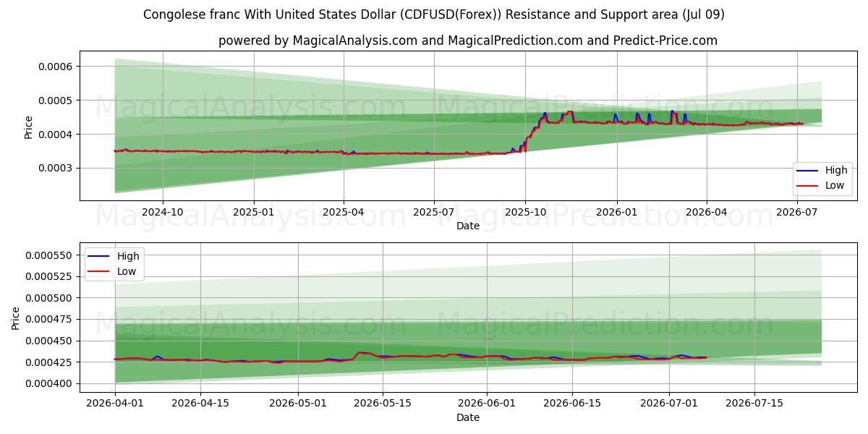Click 'Low' in the bottom chart legend
This screenshot has height=434, width=868.
click(x=127, y=271)
